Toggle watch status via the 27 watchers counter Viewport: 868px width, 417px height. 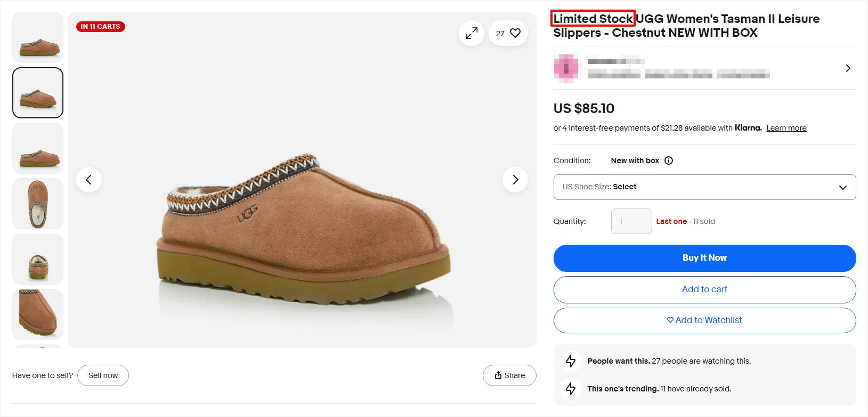point(500,33)
